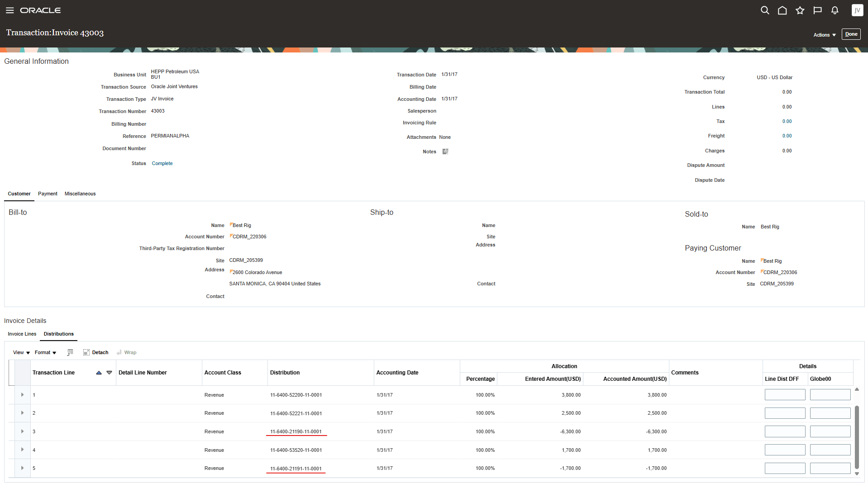Screen dimensions: 868x488
Task: Open the View menu
Action: coord(20,352)
